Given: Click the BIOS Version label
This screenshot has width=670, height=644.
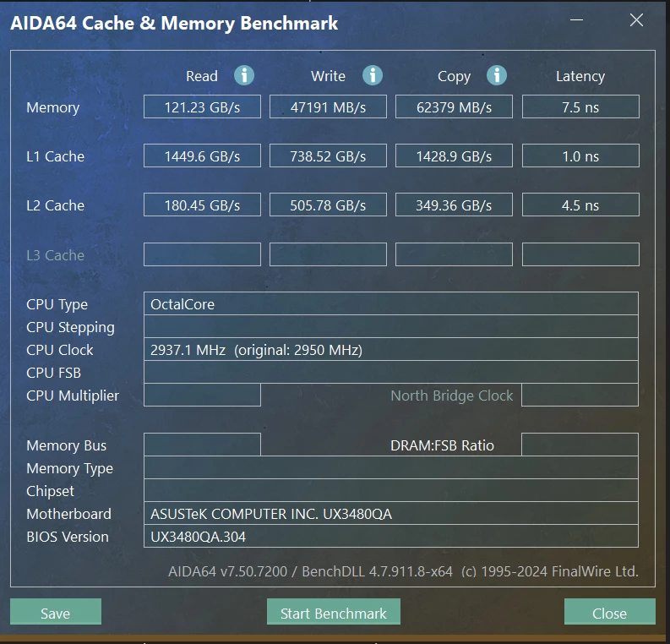Looking at the screenshot, I should (x=68, y=537).
